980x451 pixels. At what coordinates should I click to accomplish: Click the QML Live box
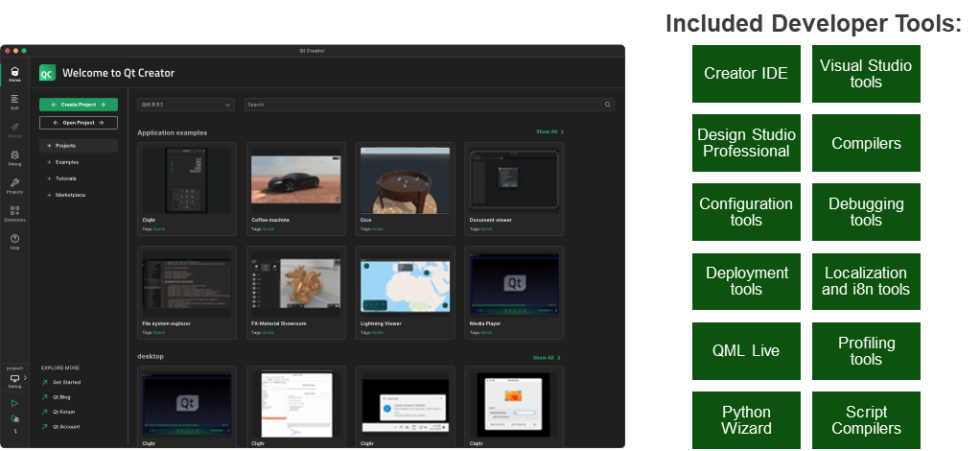pyautogui.click(x=746, y=351)
